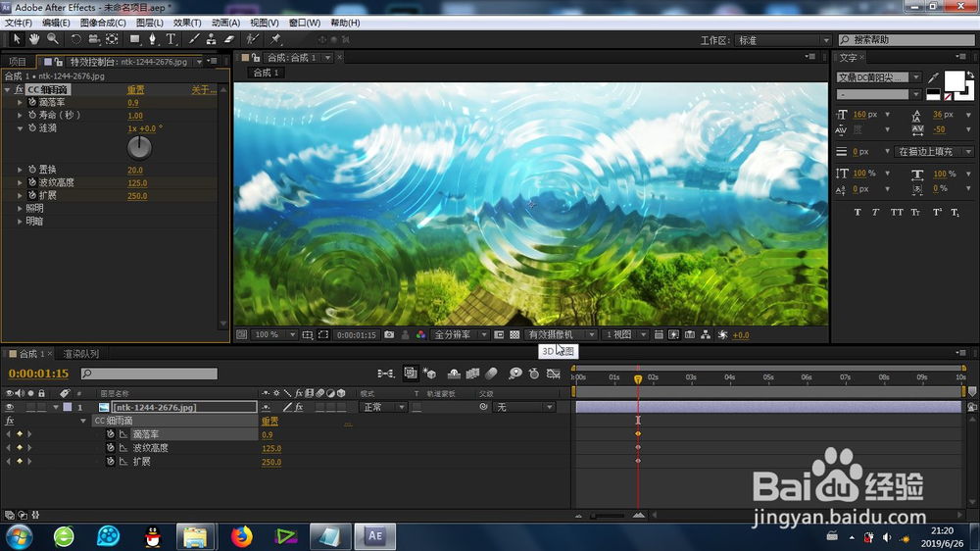Expand the 照明 property group
This screenshot has width=980, height=551.
[20, 208]
